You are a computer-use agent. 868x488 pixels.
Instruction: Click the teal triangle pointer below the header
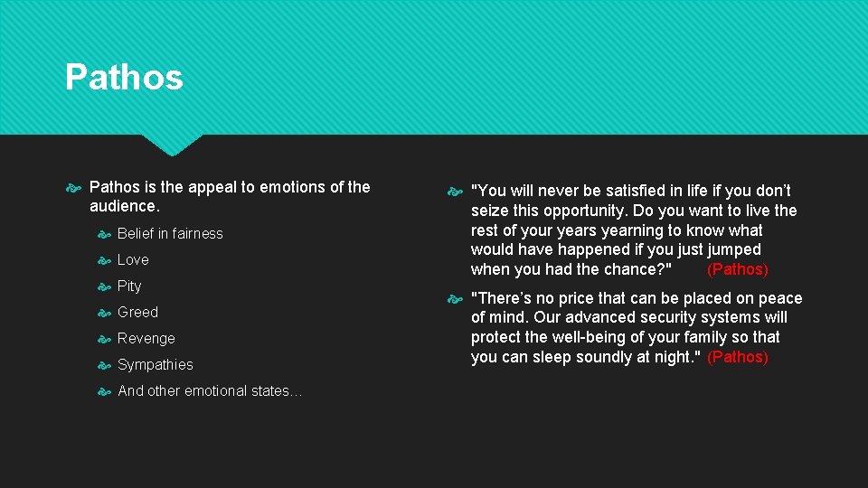tap(172, 145)
